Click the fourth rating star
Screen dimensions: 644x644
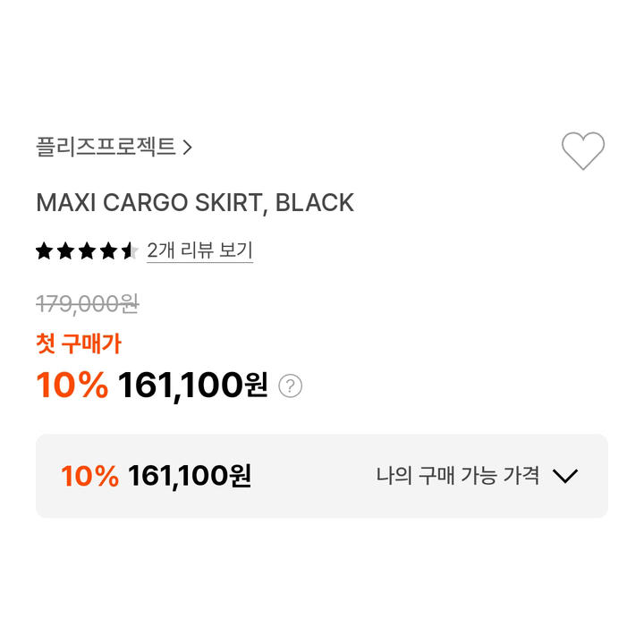click(108, 250)
